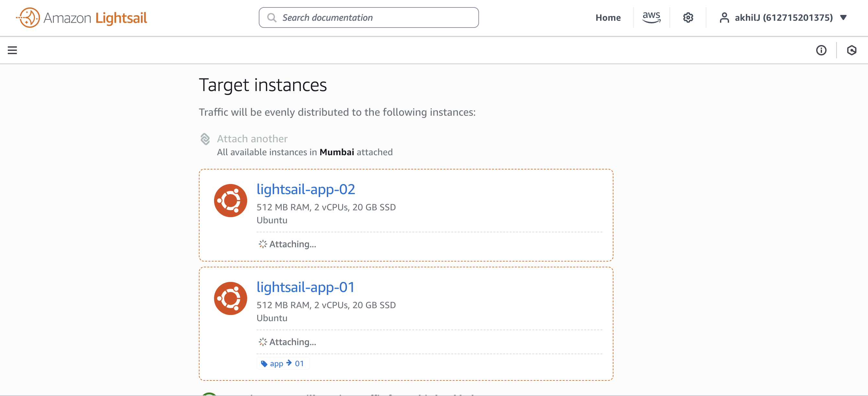Click the search magnifier icon

pyautogui.click(x=272, y=17)
